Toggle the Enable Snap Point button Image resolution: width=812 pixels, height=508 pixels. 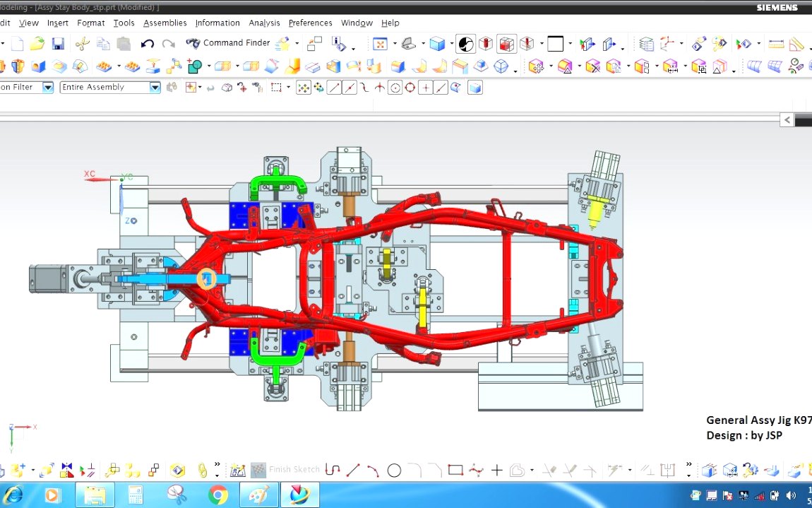tap(303, 88)
